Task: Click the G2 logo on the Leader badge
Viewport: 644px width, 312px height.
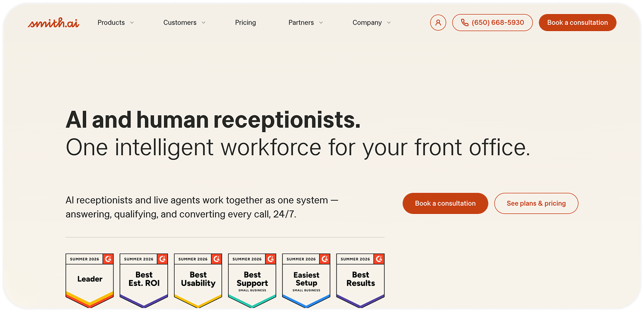Action: pyautogui.click(x=108, y=259)
